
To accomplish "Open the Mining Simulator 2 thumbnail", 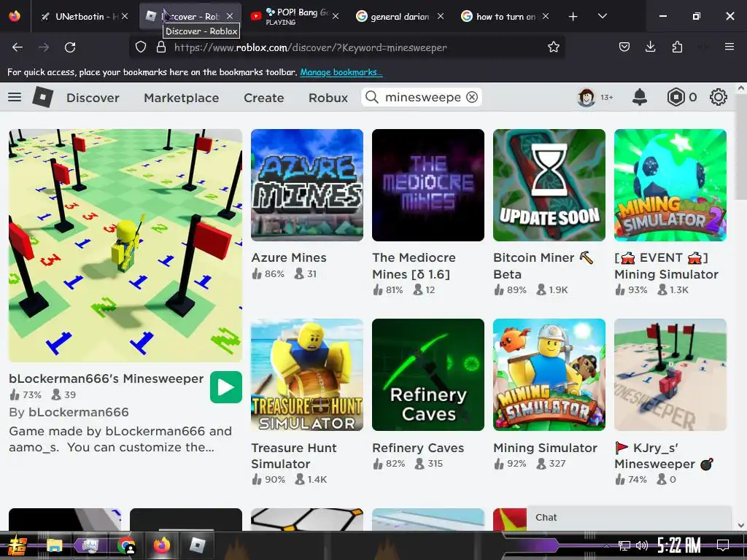I will pyautogui.click(x=670, y=184).
